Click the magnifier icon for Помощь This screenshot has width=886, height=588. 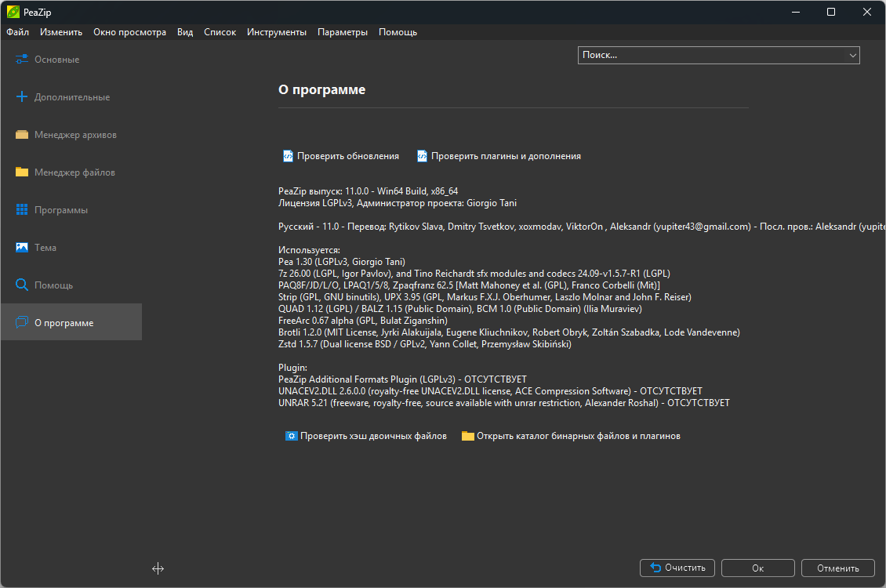(21, 285)
